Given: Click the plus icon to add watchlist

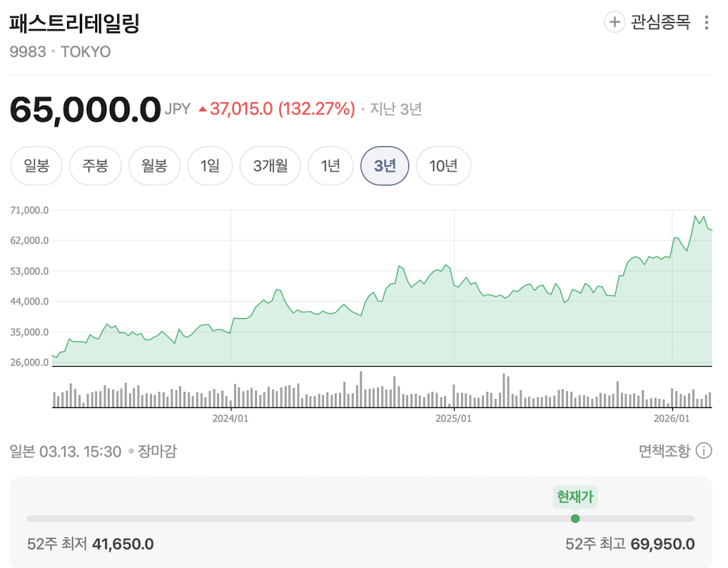Looking at the screenshot, I should click(615, 22).
